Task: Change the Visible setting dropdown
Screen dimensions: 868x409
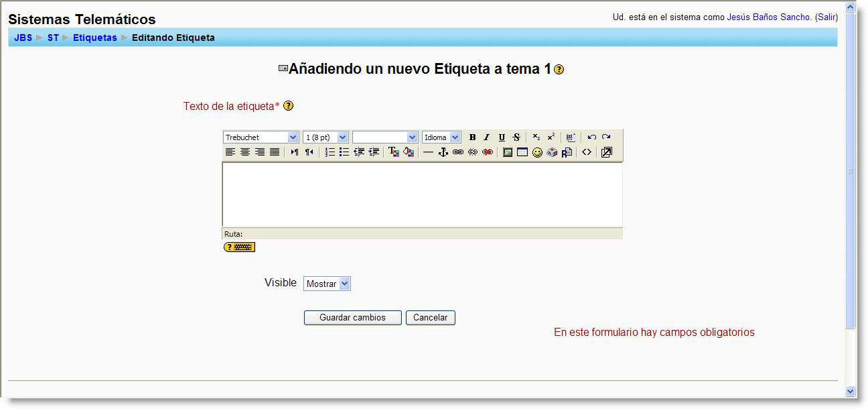Action: 327,283
